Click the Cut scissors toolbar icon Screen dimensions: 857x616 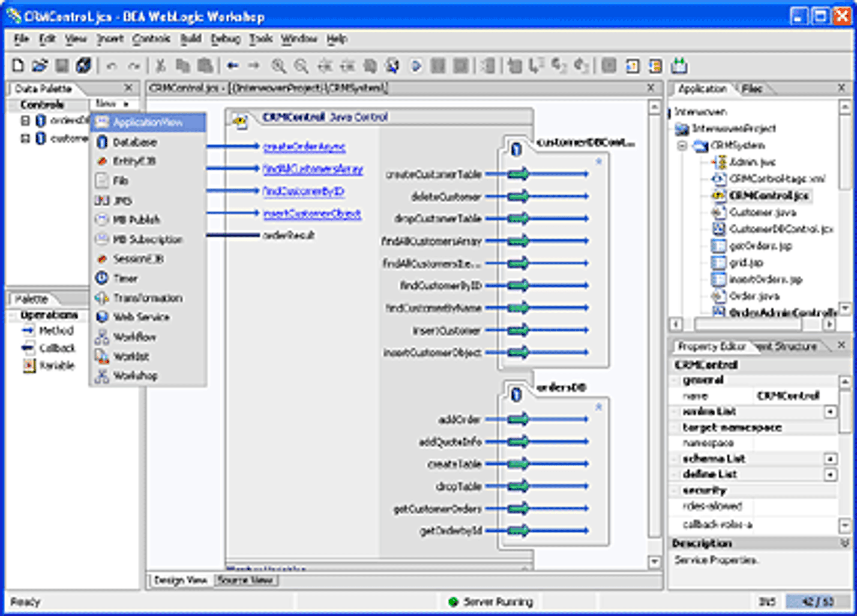click(161, 66)
